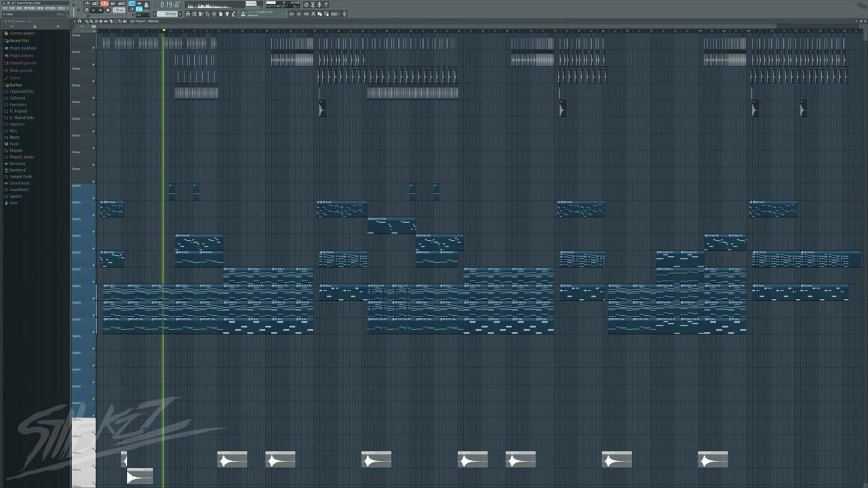868x488 pixels.
Task: Click the one-click audio recording microphone icon
Action: pos(319,5)
